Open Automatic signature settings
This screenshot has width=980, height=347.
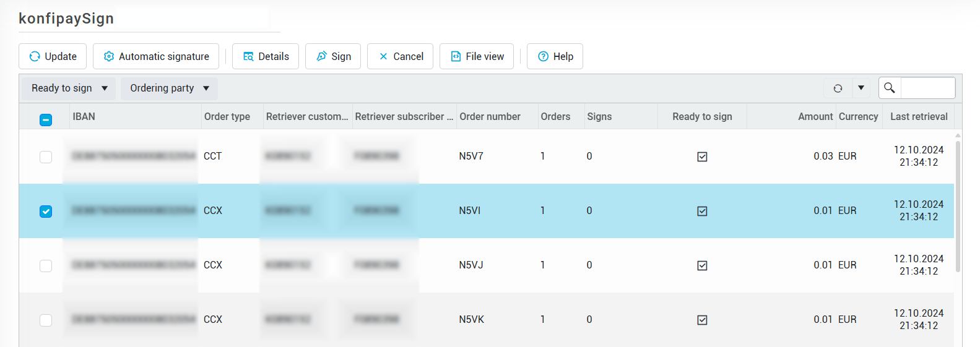click(x=156, y=56)
